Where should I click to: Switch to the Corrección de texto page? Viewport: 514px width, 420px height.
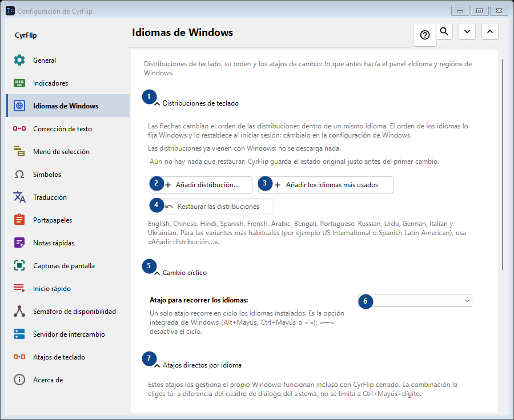tap(68, 128)
